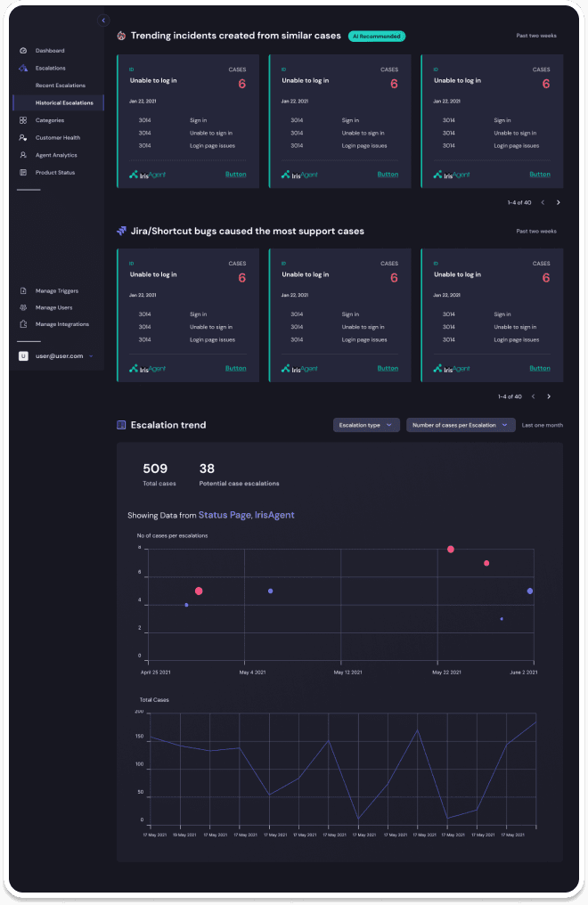
Task: Click Past two weeks label for trending incidents
Action: [x=536, y=36]
